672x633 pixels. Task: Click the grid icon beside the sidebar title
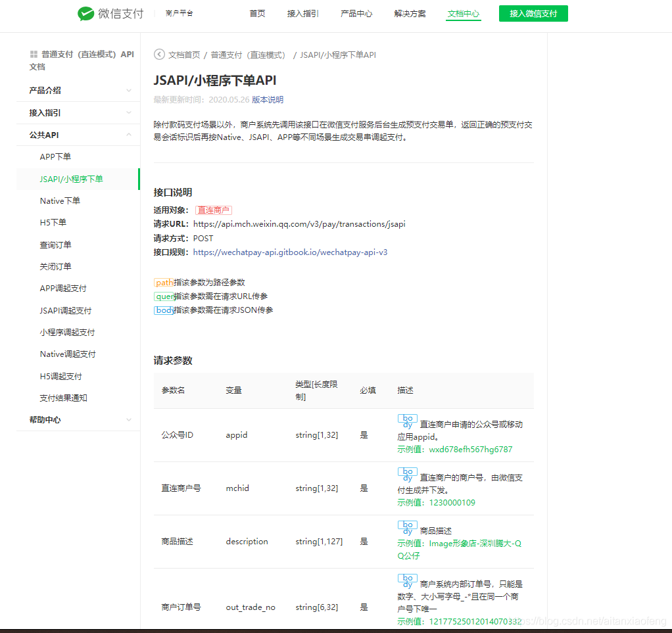point(33,54)
